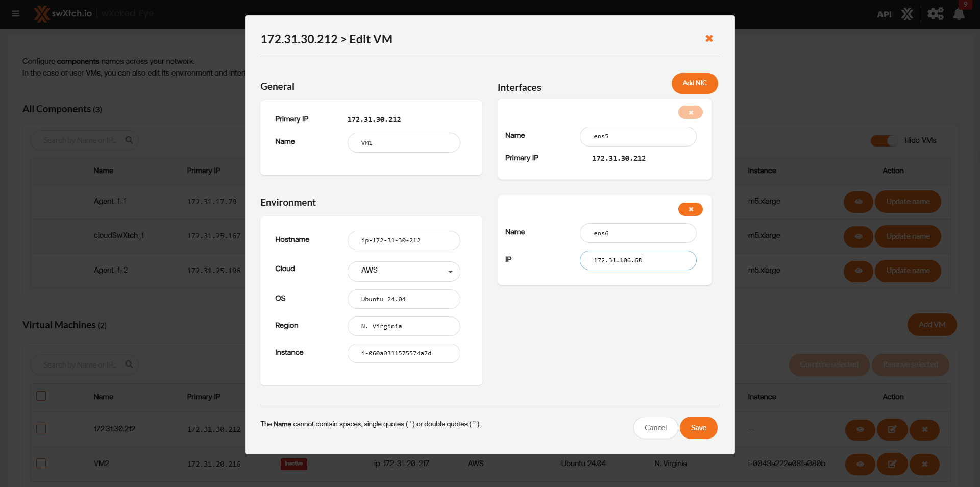Image resolution: width=980 pixels, height=487 pixels.
Task: Cancel editing the VM
Action: pyautogui.click(x=655, y=428)
